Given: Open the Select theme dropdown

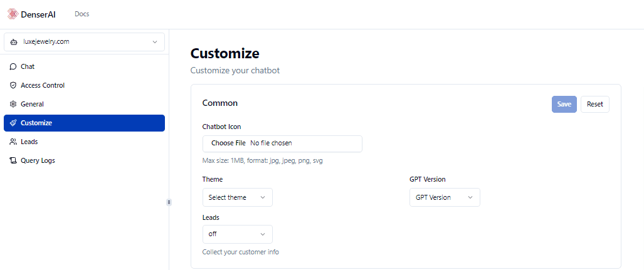Looking at the screenshot, I should coord(237,197).
